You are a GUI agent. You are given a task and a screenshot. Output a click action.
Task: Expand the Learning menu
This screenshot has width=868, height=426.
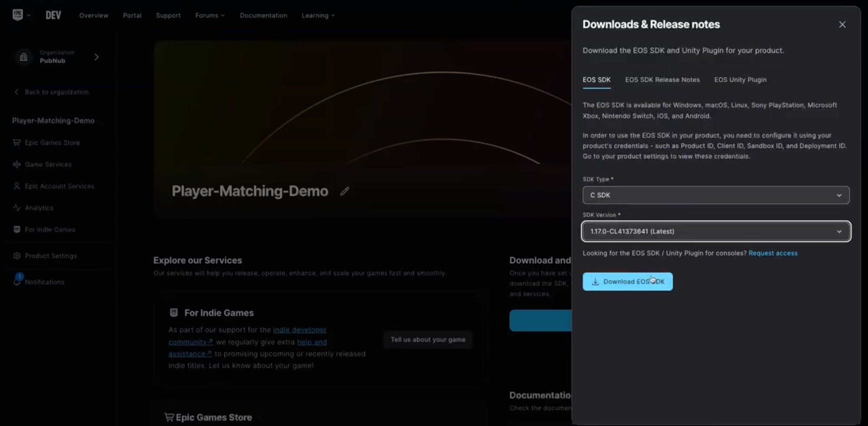pos(318,15)
